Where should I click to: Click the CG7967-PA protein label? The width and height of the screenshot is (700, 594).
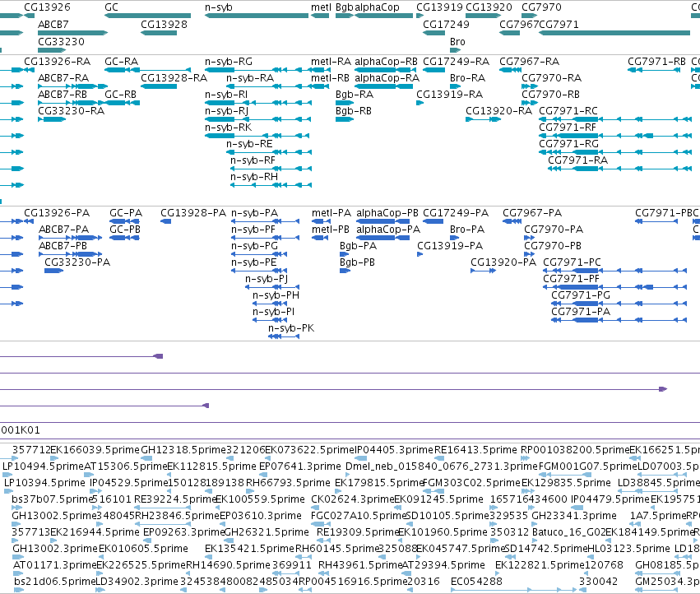pyautogui.click(x=532, y=212)
